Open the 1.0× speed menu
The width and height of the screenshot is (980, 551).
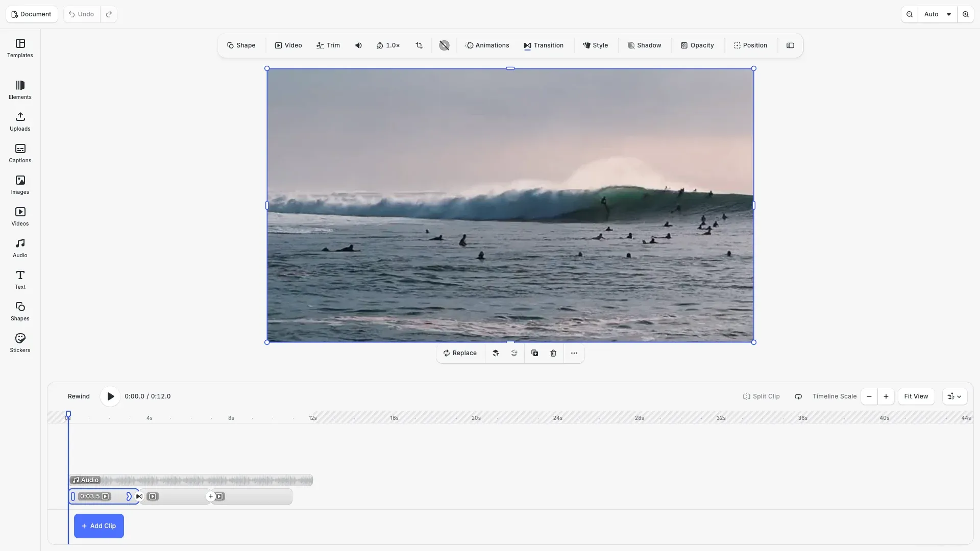(388, 45)
